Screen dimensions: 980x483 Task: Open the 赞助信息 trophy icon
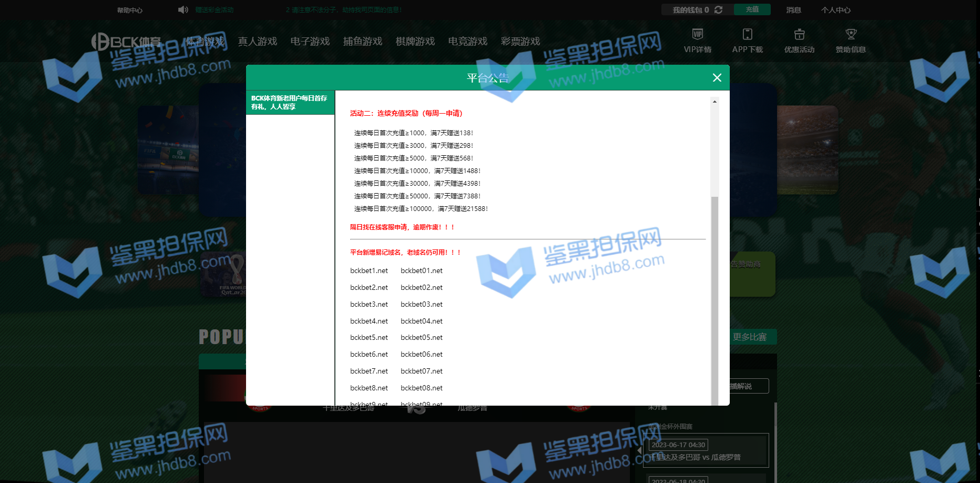click(851, 35)
